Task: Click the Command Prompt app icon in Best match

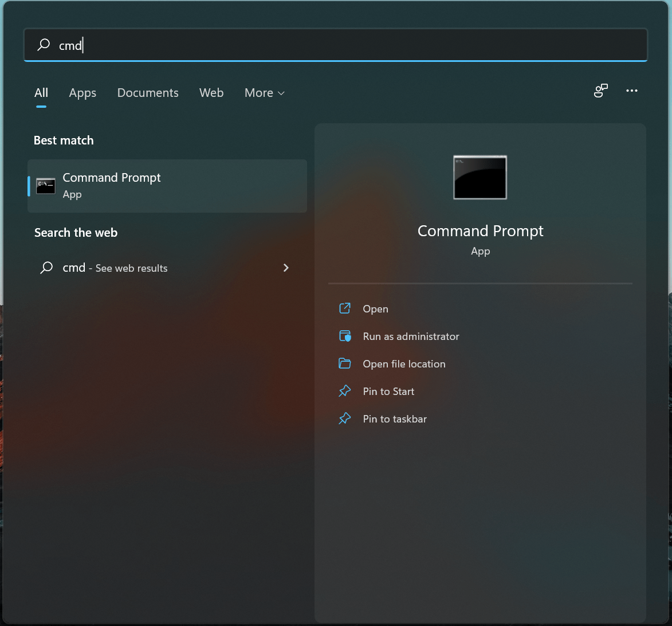Action: pos(45,186)
